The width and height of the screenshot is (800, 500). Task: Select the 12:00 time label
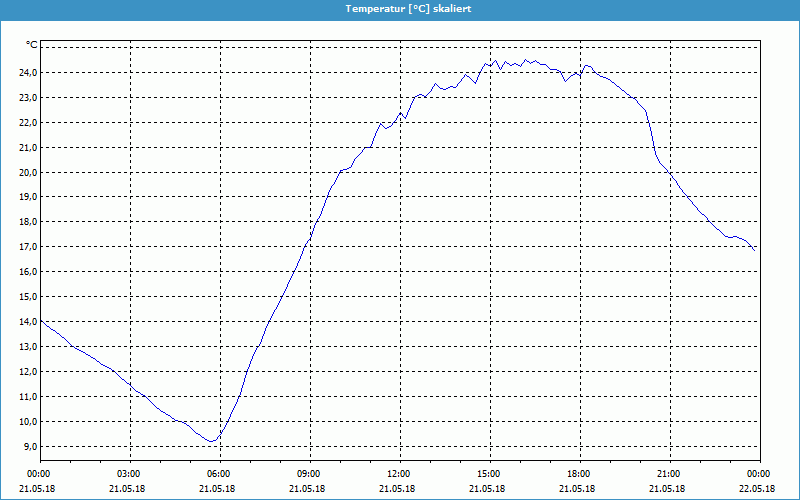(x=398, y=474)
